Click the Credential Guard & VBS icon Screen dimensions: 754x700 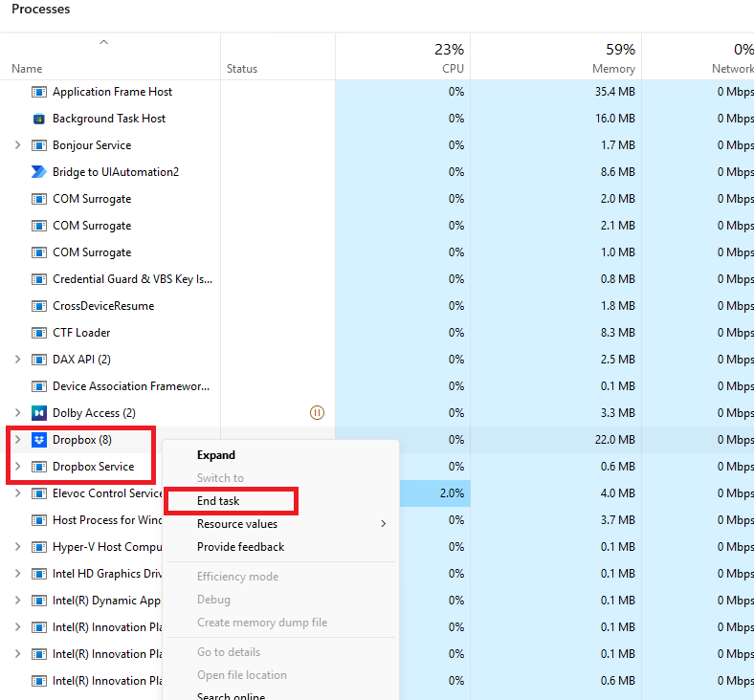(x=39, y=279)
